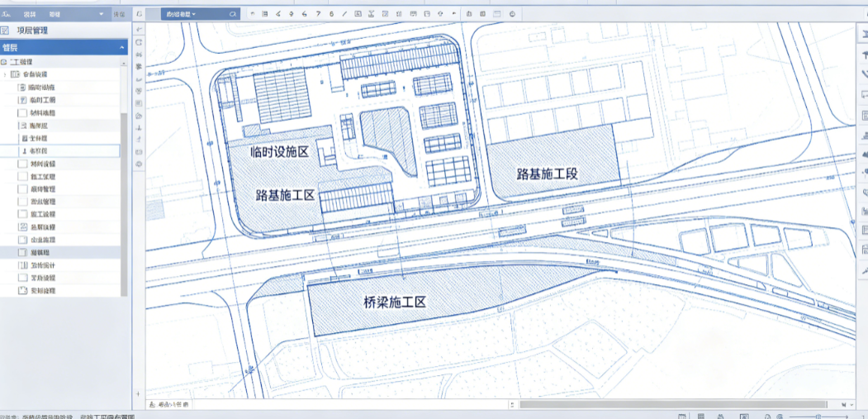Select the 路基施工段 label on the drawing

pos(548,174)
